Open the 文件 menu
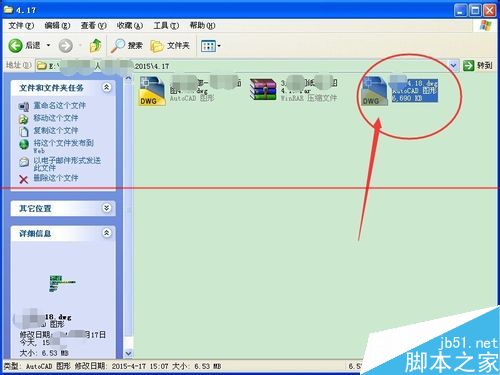Screen dimensions: 500x375 [21, 26]
